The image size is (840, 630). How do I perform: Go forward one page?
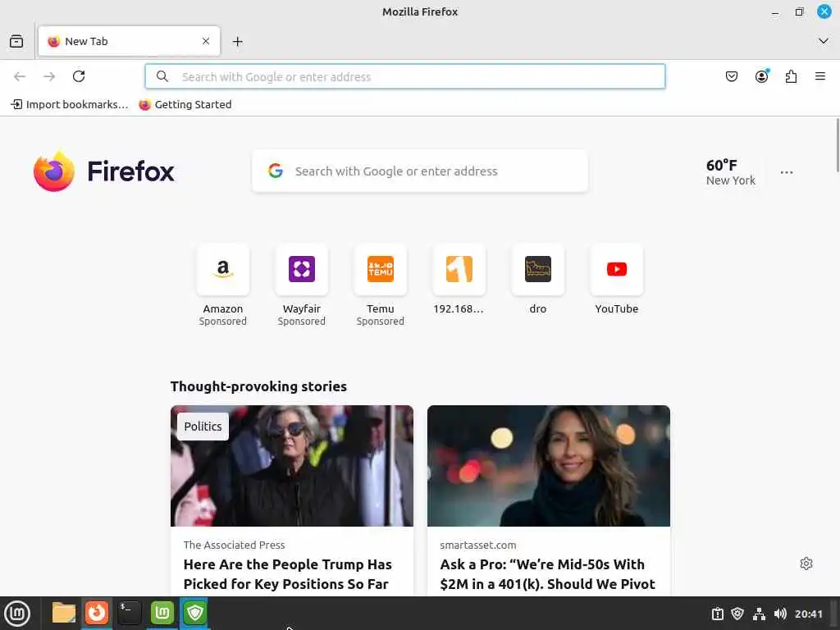[49, 76]
